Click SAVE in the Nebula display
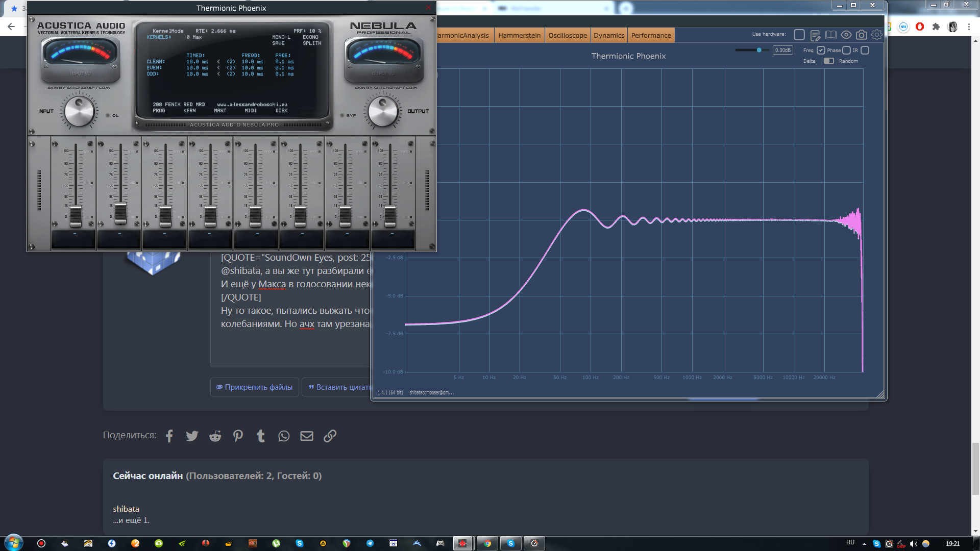 (x=278, y=43)
